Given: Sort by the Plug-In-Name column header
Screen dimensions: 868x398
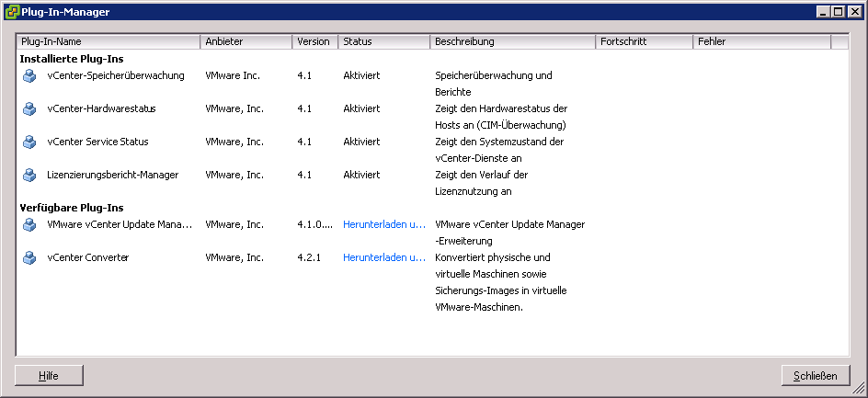Looking at the screenshot, I should (108, 42).
